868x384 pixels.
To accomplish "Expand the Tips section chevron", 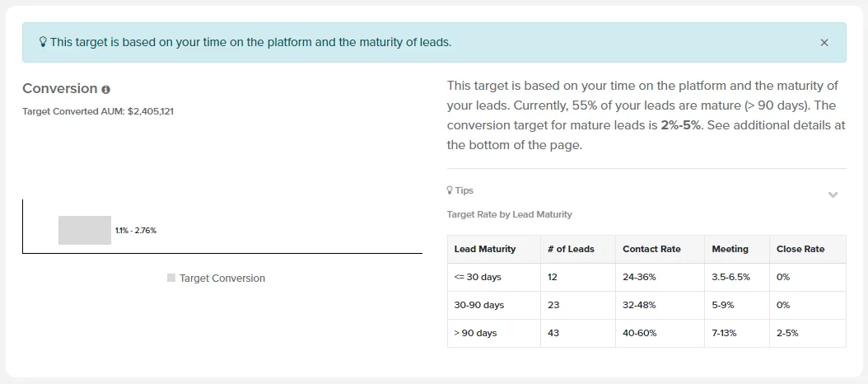I will 833,194.
